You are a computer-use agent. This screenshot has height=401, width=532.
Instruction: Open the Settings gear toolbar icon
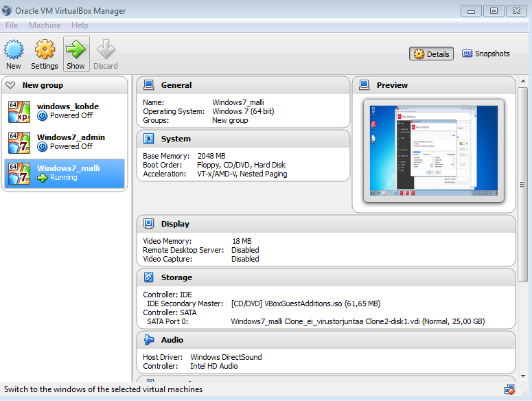[x=45, y=50]
